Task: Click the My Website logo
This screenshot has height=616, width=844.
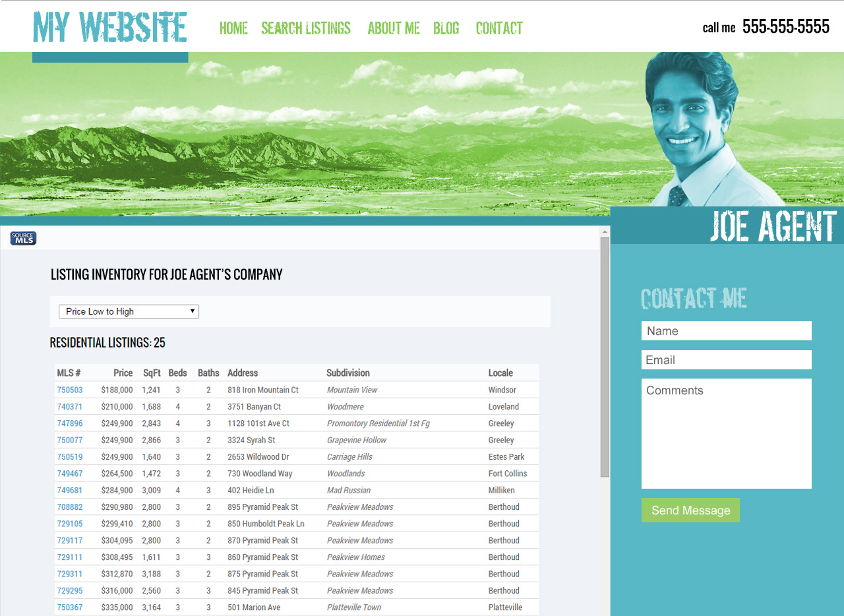Action: click(x=110, y=28)
